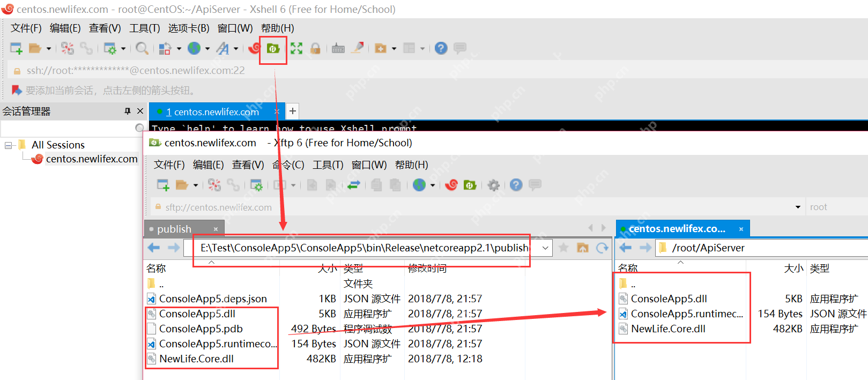Open Xftp 帮助(H) menu

pyautogui.click(x=412, y=165)
